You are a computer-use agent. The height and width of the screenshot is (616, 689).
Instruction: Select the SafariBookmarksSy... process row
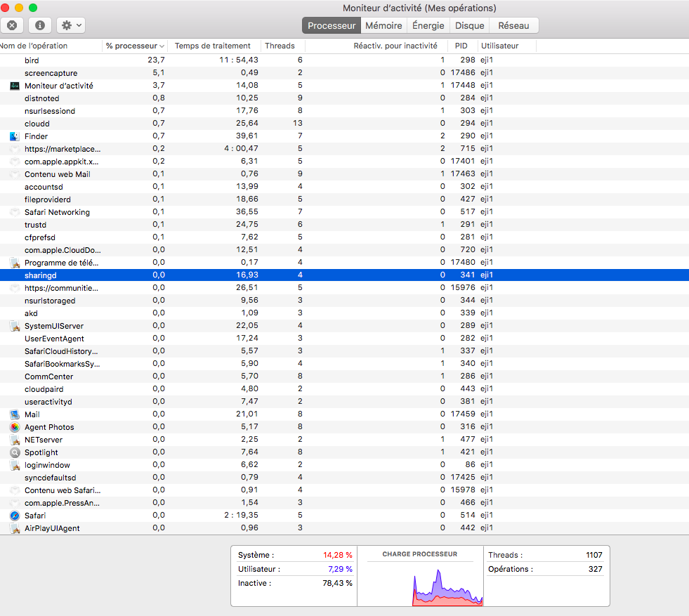(344, 364)
